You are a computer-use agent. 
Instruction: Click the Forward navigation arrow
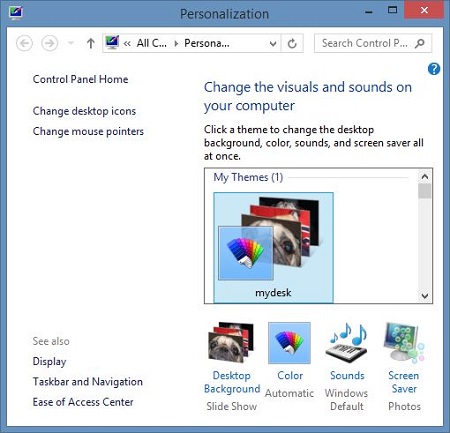click(49, 43)
